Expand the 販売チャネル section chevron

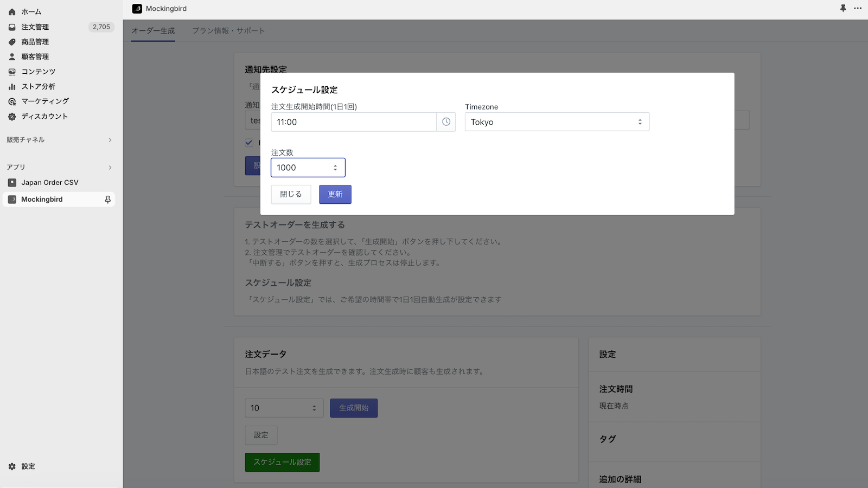[x=110, y=140]
